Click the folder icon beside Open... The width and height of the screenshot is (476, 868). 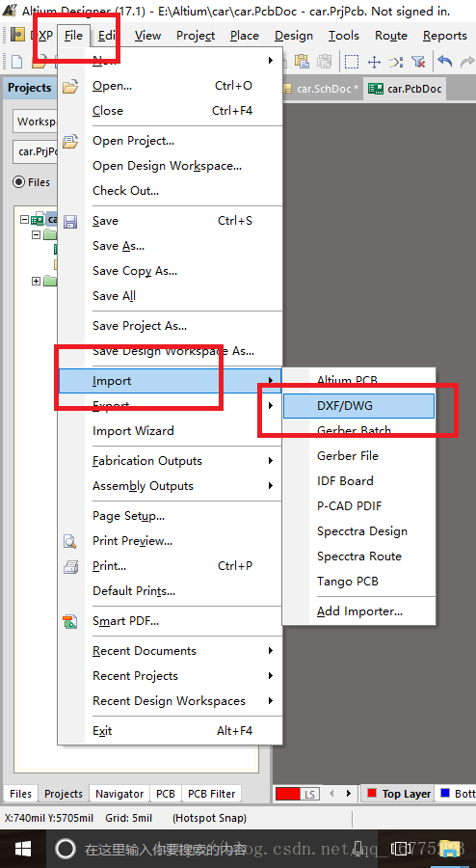(x=70, y=87)
